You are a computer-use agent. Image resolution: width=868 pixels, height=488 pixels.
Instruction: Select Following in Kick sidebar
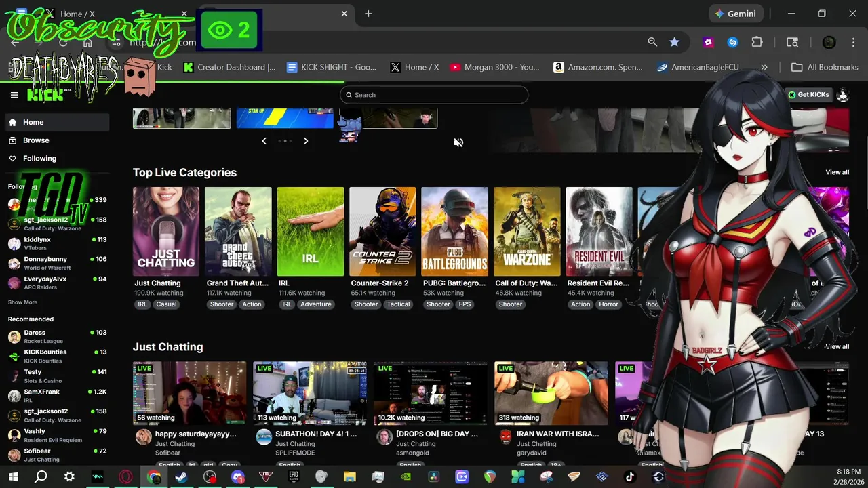[57, 159]
